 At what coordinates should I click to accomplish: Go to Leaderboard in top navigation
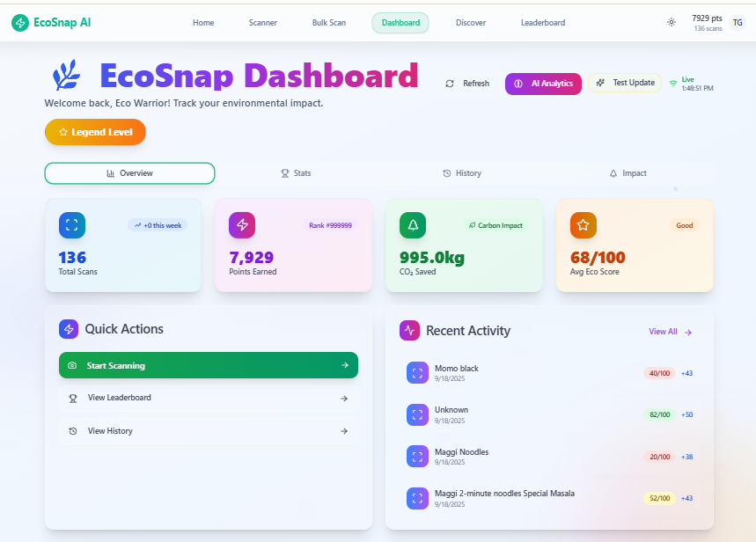(543, 23)
